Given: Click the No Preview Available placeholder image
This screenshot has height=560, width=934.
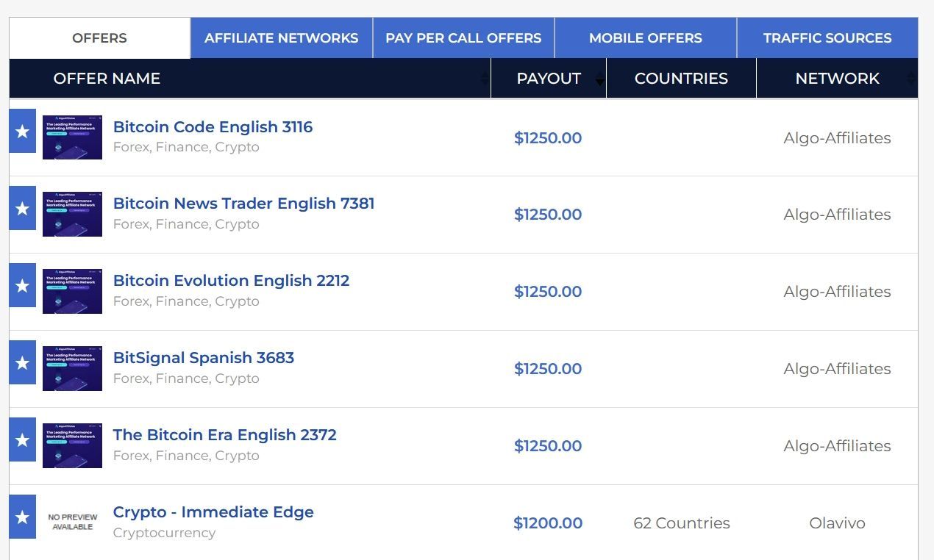Looking at the screenshot, I should [x=72, y=522].
